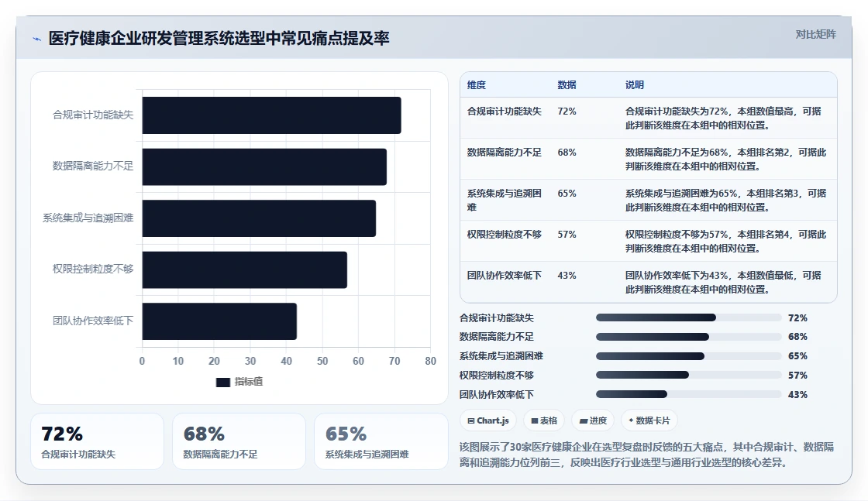Click the 合规审计功能缺失 bar in the chart
Image resolution: width=868 pixels, height=501 pixels.
[271, 115]
